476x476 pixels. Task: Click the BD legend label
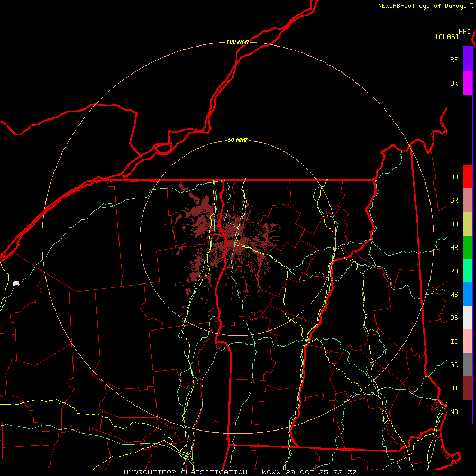pyautogui.click(x=454, y=224)
